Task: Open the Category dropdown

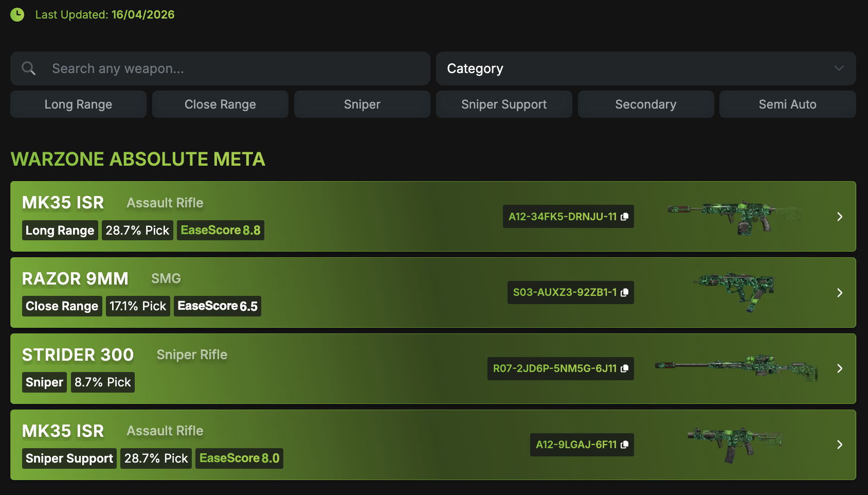Action: coord(645,68)
